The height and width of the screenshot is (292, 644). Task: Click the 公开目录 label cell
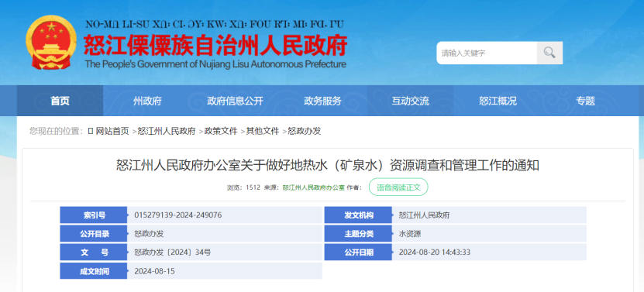click(94, 234)
